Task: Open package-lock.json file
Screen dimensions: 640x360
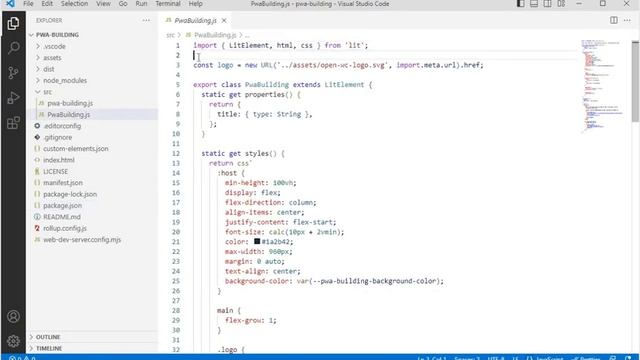Action: (x=70, y=194)
